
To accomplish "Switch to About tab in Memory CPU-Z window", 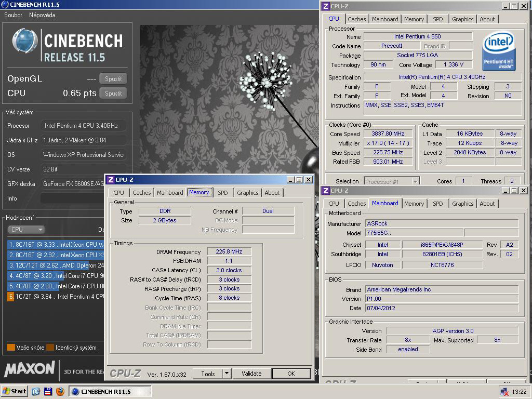I will (272, 193).
